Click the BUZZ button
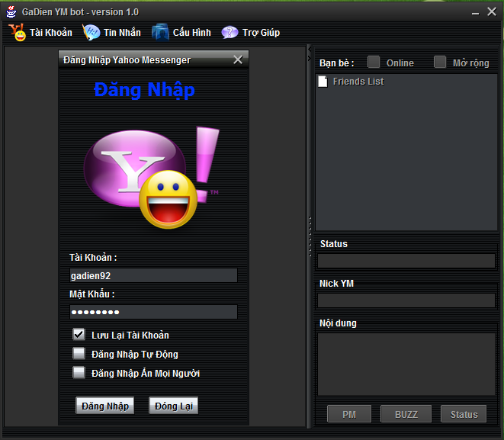Screen dimensions: 504x440 406,414
